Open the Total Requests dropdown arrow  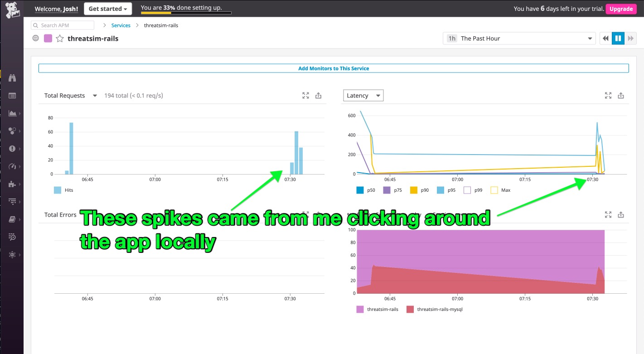[x=95, y=96]
